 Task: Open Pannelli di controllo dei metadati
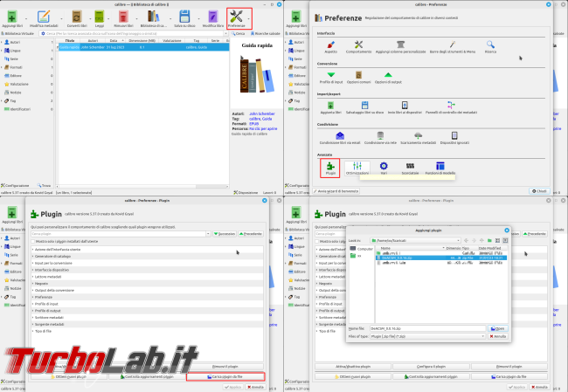click(451, 108)
